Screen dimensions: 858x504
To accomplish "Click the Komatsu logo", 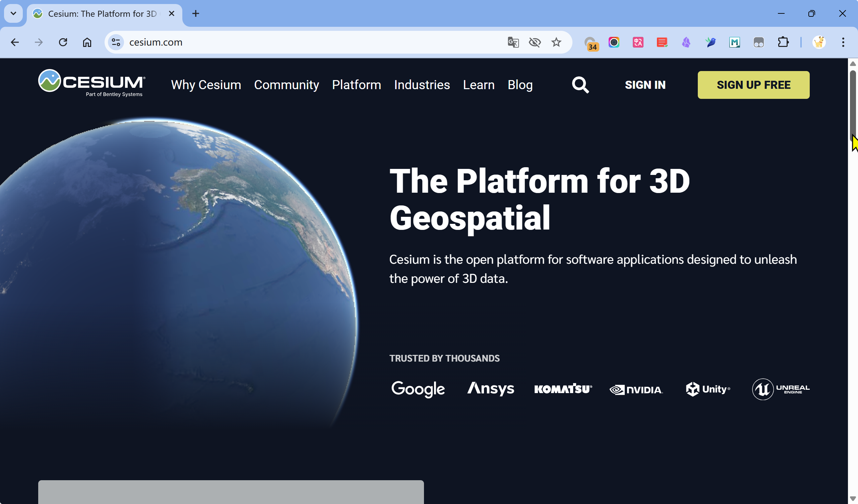I will click(x=563, y=389).
